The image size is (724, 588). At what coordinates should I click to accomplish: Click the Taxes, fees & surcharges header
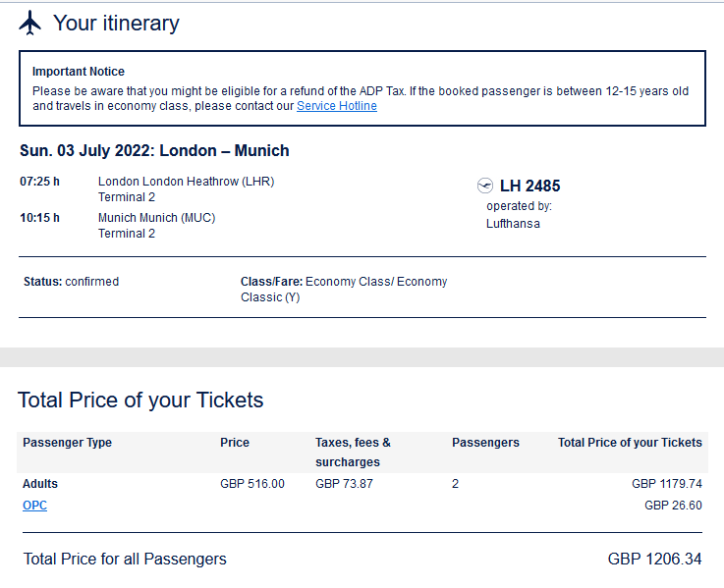pyautogui.click(x=353, y=452)
